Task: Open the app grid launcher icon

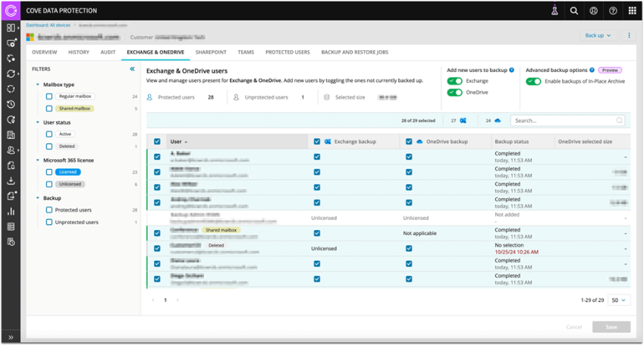Action: pos(633,11)
